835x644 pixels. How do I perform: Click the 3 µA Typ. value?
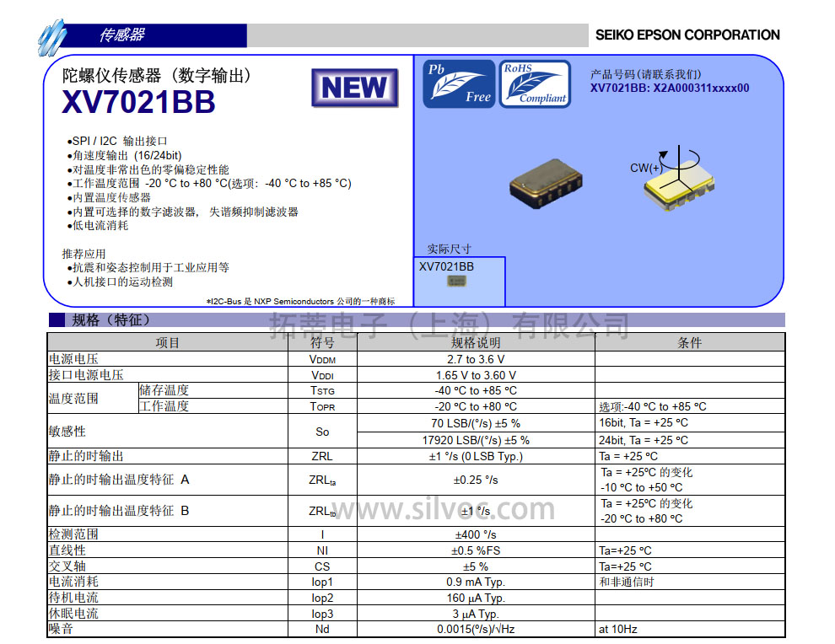pyautogui.click(x=476, y=614)
